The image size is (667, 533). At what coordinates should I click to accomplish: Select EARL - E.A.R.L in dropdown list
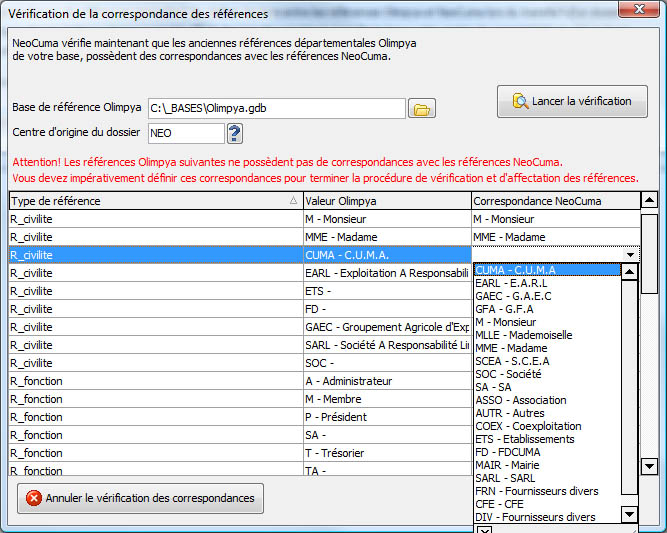click(x=547, y=283)
